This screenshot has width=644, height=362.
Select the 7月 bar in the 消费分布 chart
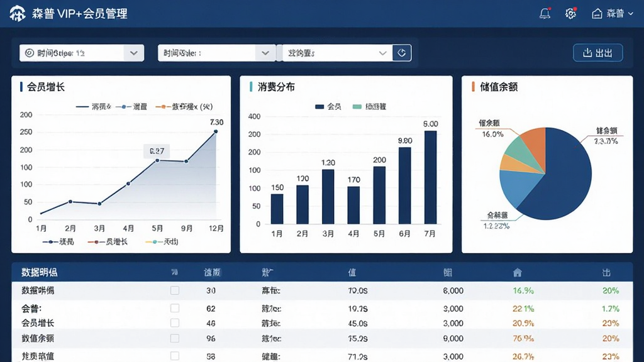430,177
